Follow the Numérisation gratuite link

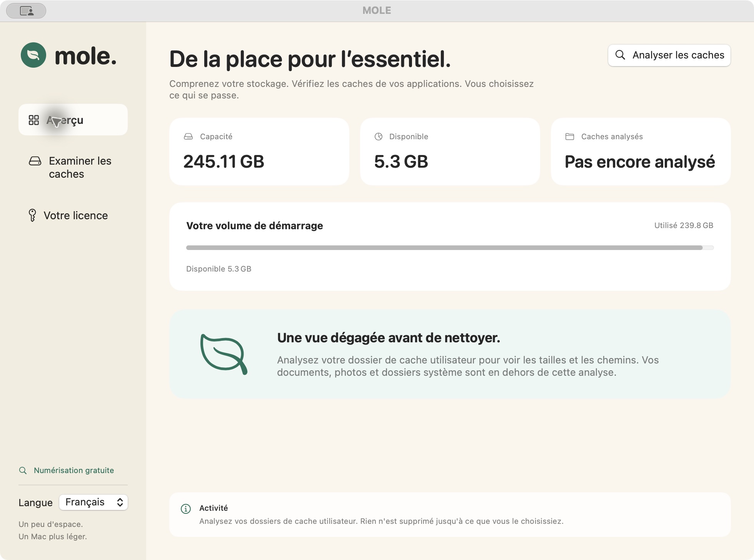coord(74,470)
